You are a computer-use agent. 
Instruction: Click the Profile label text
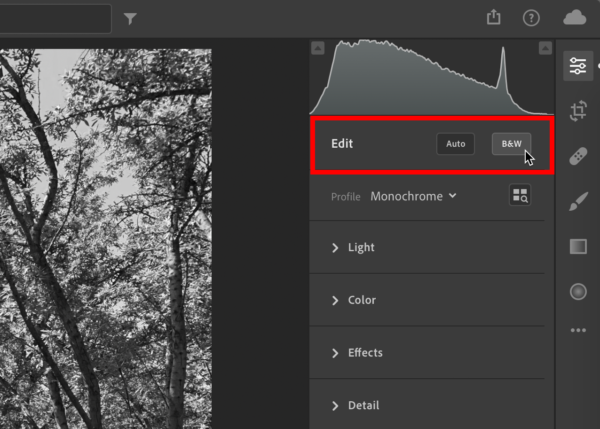(346, 197)
